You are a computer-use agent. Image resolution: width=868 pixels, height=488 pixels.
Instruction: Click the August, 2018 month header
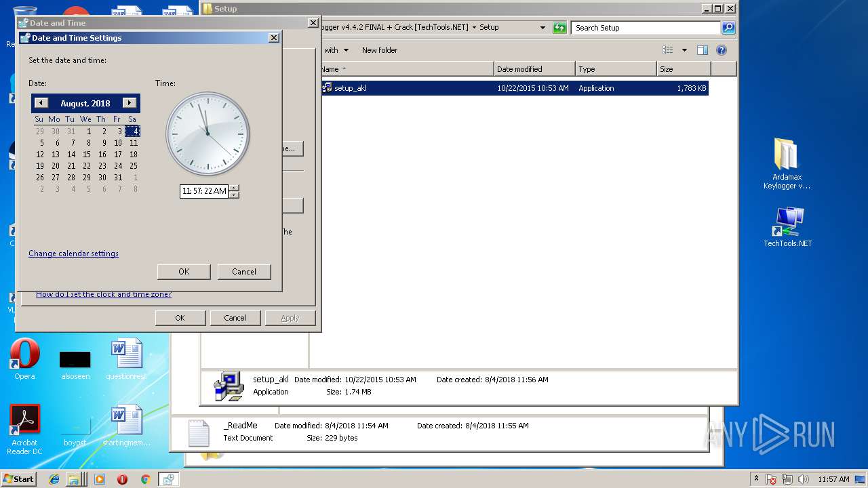pos(85,104)
